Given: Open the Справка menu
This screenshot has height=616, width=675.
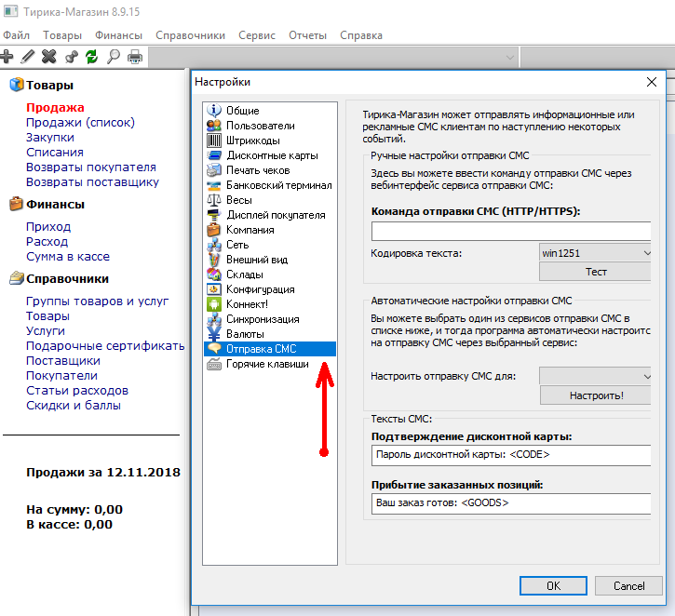Looking at the screenshot, I should [361, 35].
